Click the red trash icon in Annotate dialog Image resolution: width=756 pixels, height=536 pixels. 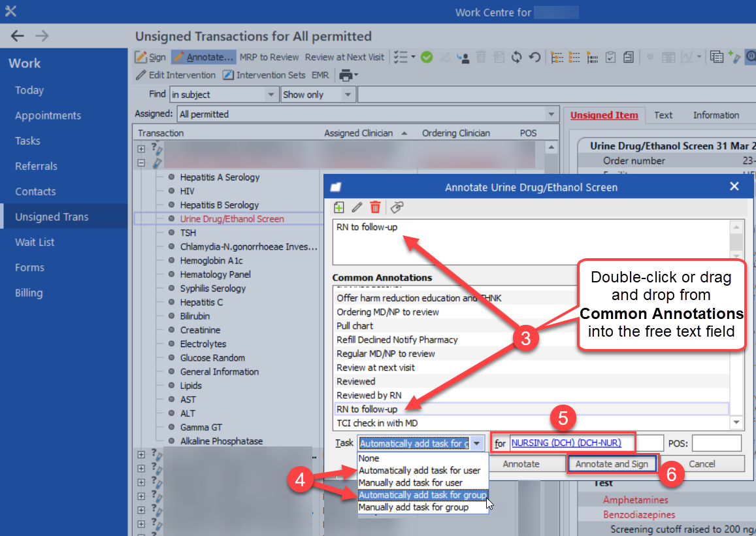[375, 207]
